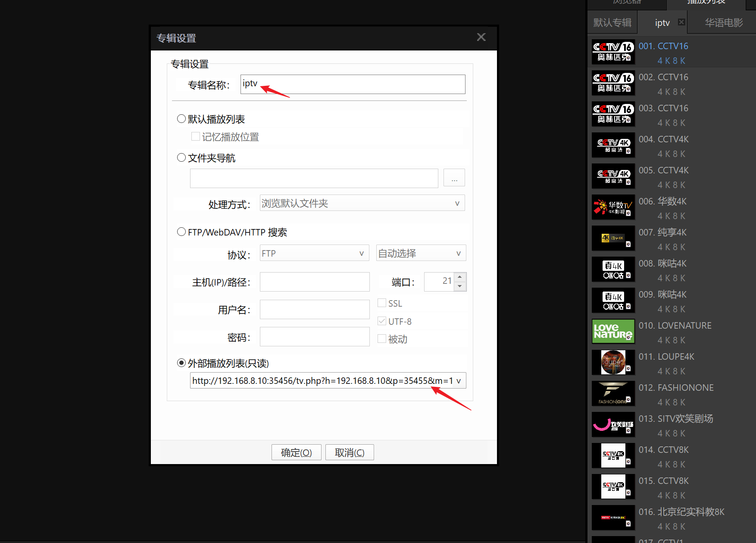
Task: Click the 咪咕4K logo of item 008
Action: (x=613, y=270)
